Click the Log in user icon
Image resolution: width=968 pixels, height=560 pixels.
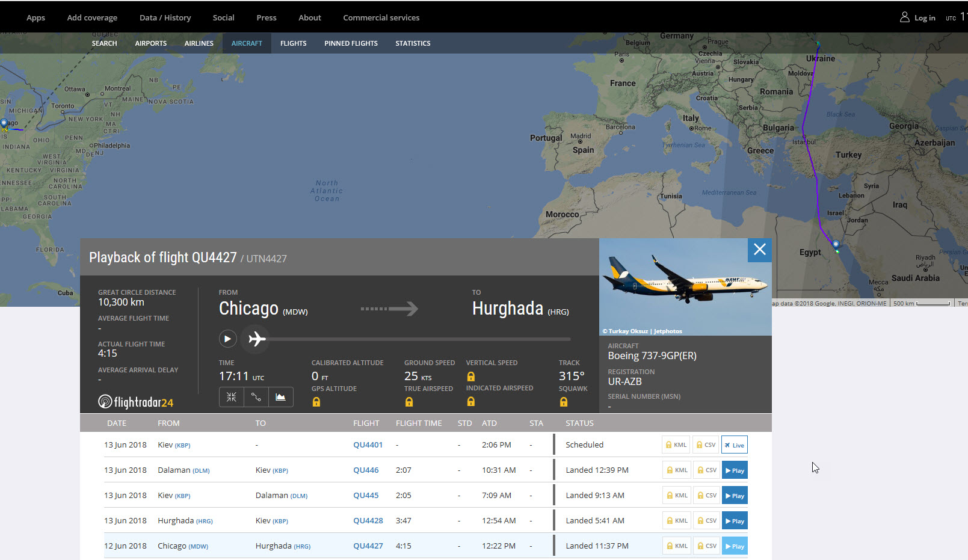904,17
